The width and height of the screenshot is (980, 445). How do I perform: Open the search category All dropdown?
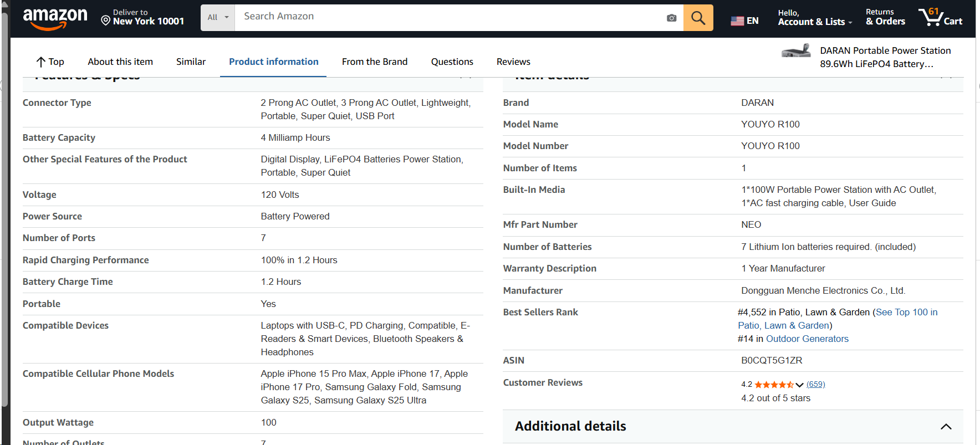pyautogui.click(x=218, y=18)
